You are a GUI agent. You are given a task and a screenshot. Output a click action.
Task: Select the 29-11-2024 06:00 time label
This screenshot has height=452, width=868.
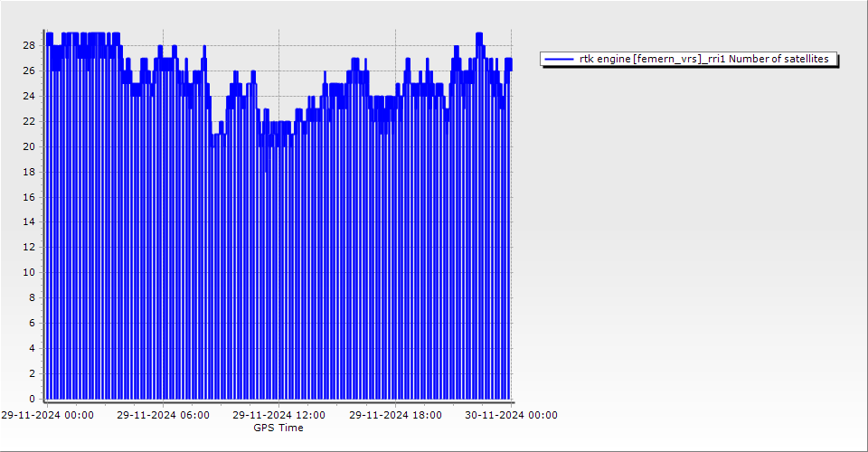(x=163, y=415)
